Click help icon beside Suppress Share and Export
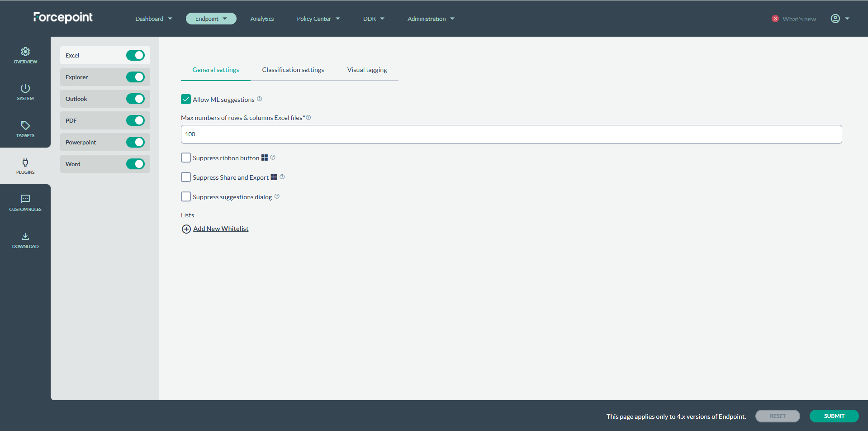868x431 pixels. 282,177
